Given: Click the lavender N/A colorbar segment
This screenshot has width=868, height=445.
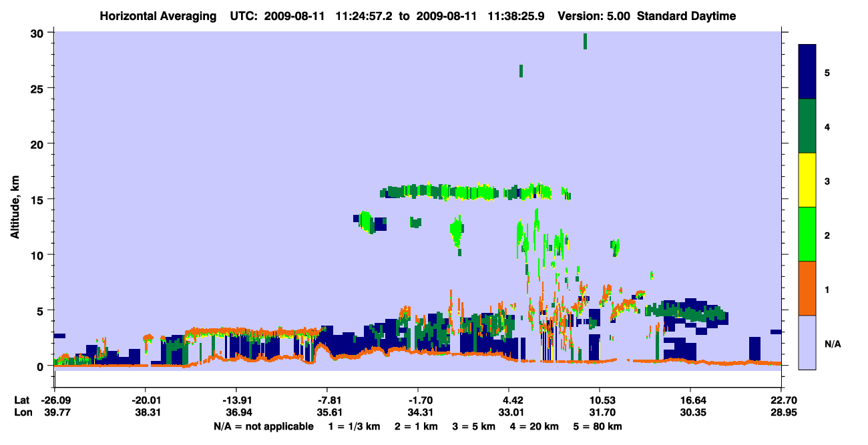Looking at the screenshot, I should (x=807, y=342).
